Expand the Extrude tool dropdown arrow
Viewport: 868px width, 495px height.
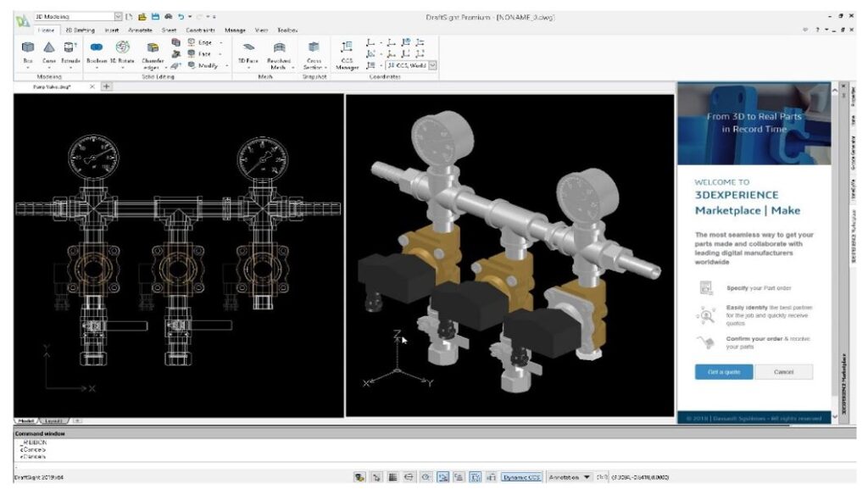(70, 68)
